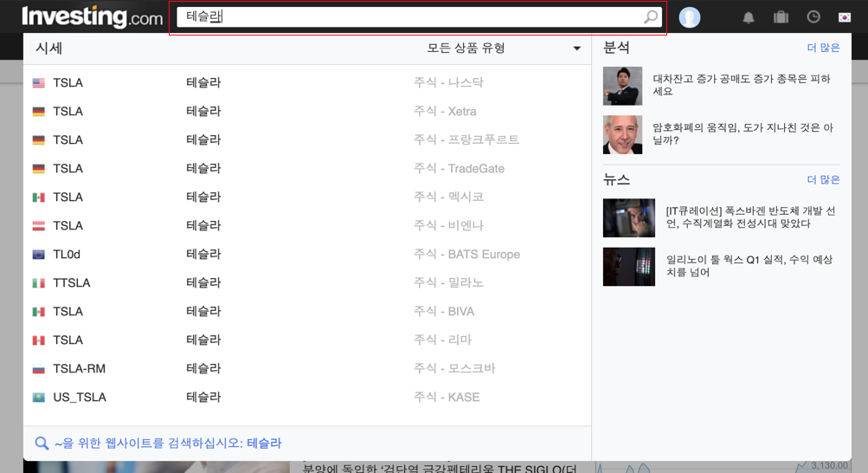Select TSLA 주식 - BIVA result
Image resolution: width=868 pixels, height=473 pixels.
(x=307, y=311)
